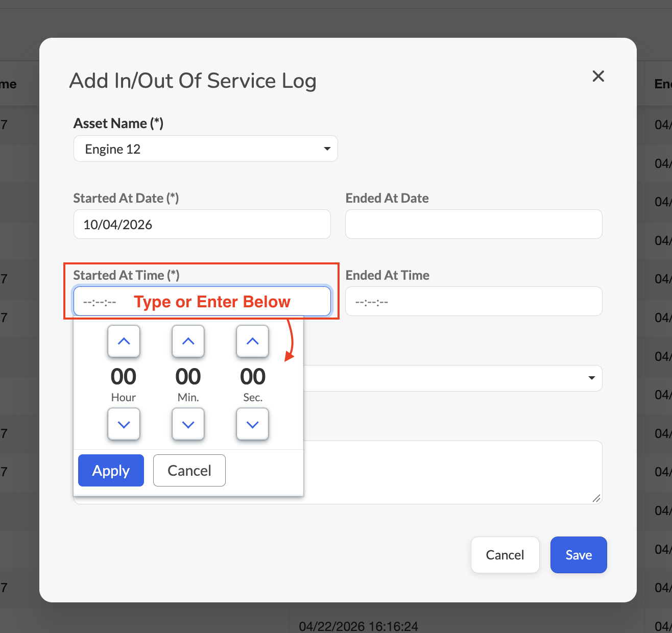Focus the Ended At Time input
Screen dimensions: 672x633
(x=474, y=301)
